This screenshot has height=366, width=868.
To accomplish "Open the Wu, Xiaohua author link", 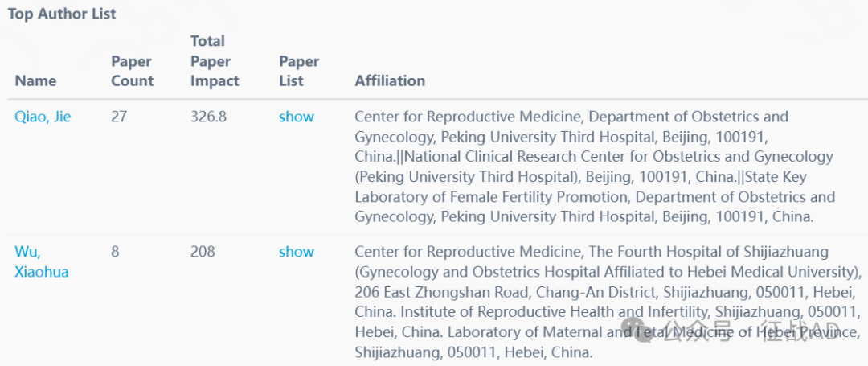I will [42, 262].
